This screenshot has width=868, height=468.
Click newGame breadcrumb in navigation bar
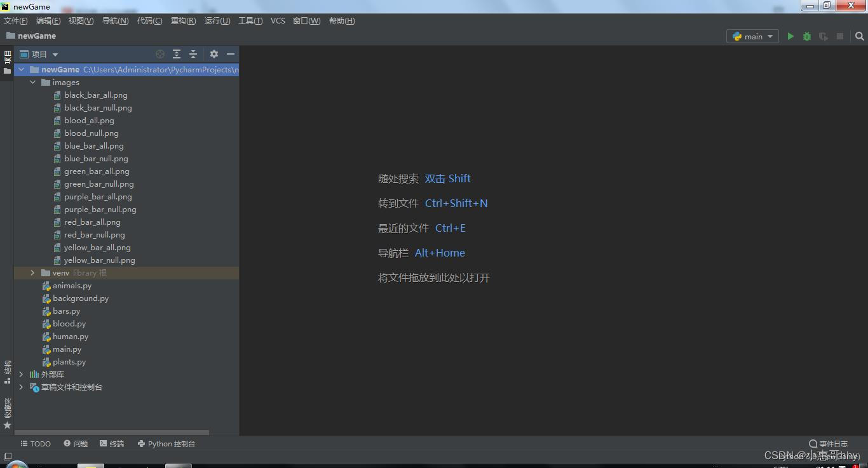coord(31,36)
